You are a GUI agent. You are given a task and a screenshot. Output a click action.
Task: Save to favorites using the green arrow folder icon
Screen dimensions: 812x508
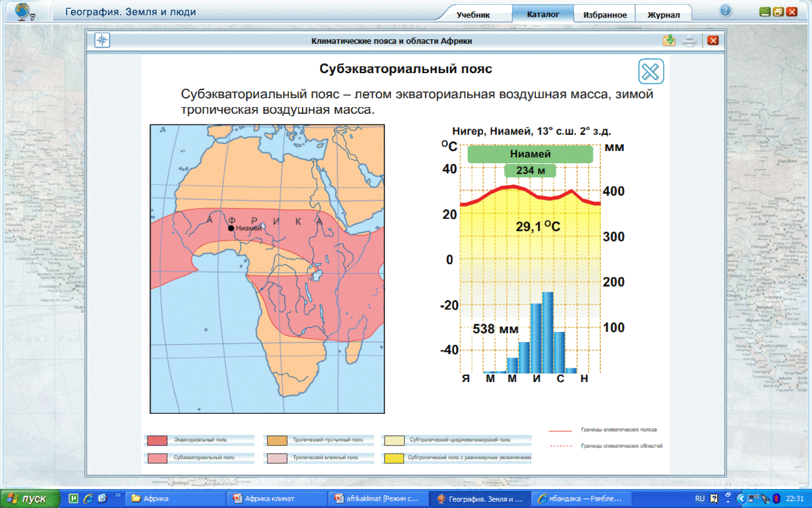pyautogui.click(x=669, y=40)
